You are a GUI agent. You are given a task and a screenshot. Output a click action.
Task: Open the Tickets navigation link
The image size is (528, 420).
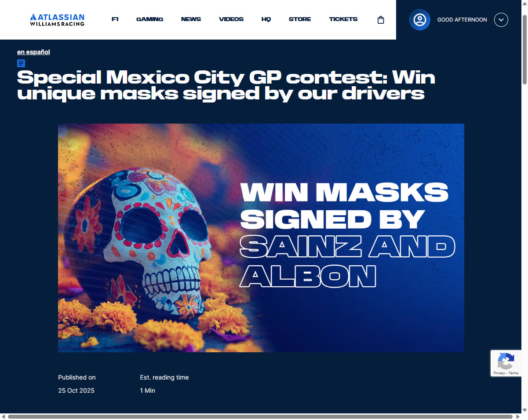pos(343,19)
